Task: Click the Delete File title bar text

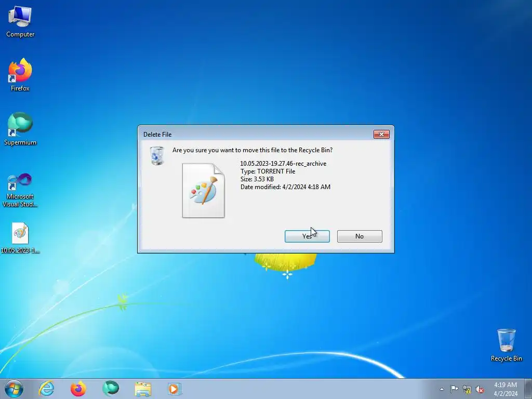Action: (x=157, y=135)
